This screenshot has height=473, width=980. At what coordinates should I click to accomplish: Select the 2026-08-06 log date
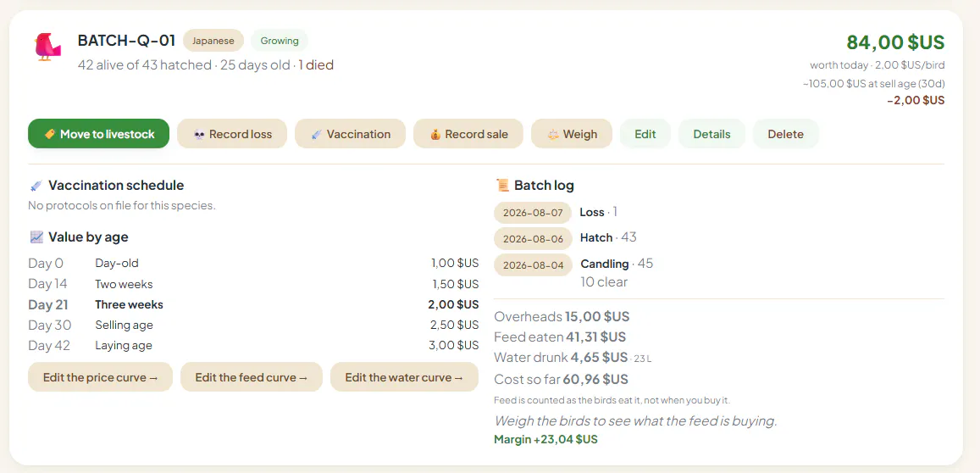533,238
